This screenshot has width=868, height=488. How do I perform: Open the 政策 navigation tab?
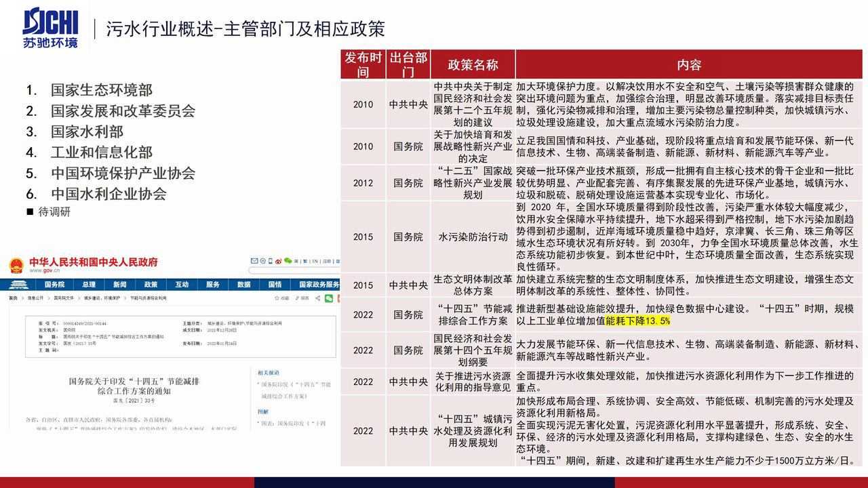[151, 285]
